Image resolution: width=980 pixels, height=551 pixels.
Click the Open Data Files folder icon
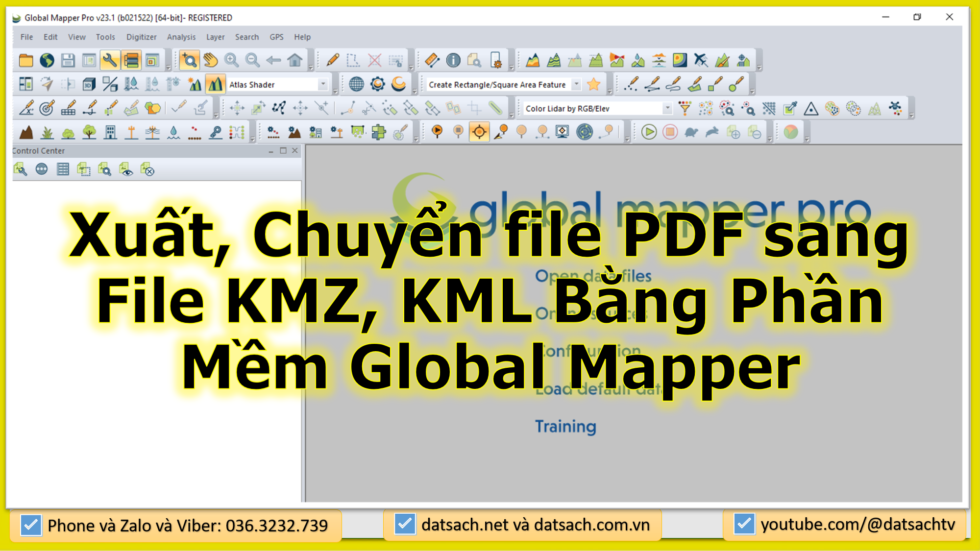click(x=26, y=60)
